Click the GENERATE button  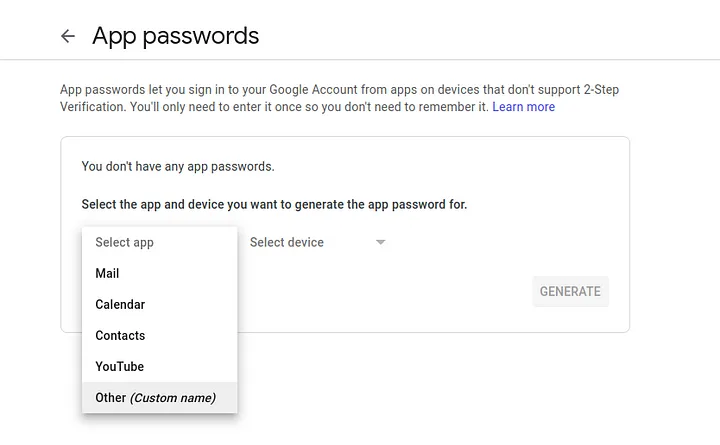pos(570,291)
